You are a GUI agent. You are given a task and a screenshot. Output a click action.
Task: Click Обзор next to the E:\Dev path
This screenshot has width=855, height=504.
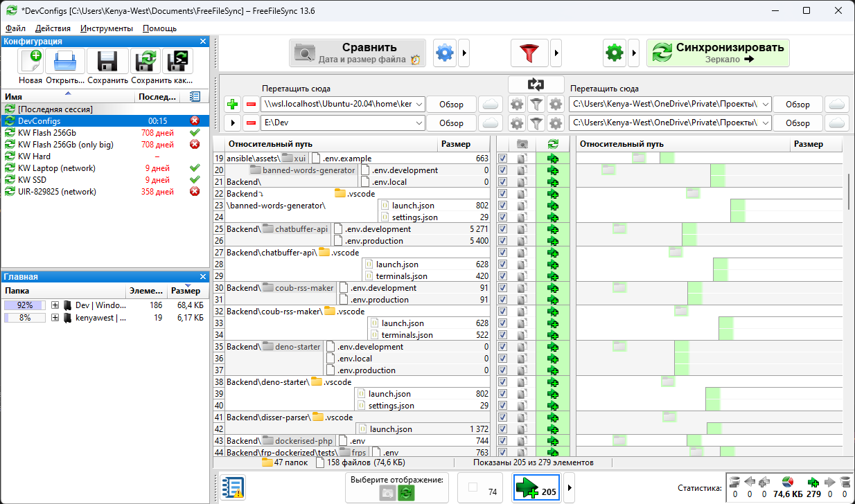tap(451, 123)
